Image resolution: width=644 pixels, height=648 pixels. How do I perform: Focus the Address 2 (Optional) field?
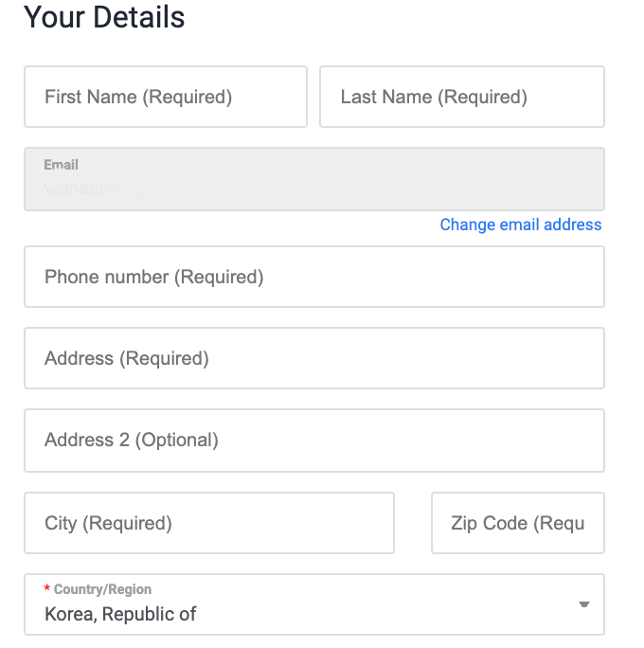click(x=313, y=440)
